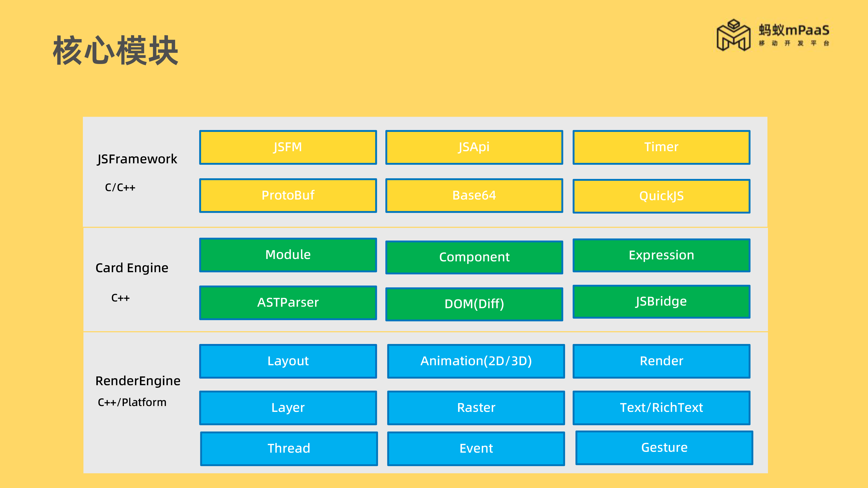The image size is (868, 488).
Task: Click the RenderEngine section label
Action: pyautogui.click(x=138, y=381)
